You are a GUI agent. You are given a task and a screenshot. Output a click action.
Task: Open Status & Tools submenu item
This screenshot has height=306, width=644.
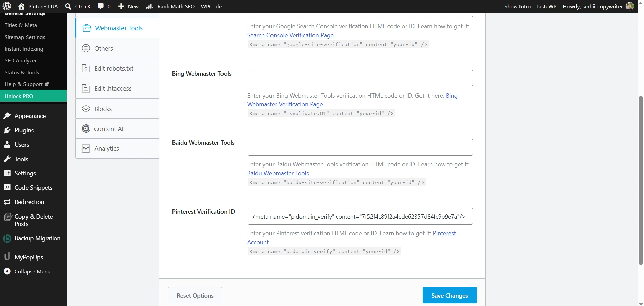tap(22, 72)
